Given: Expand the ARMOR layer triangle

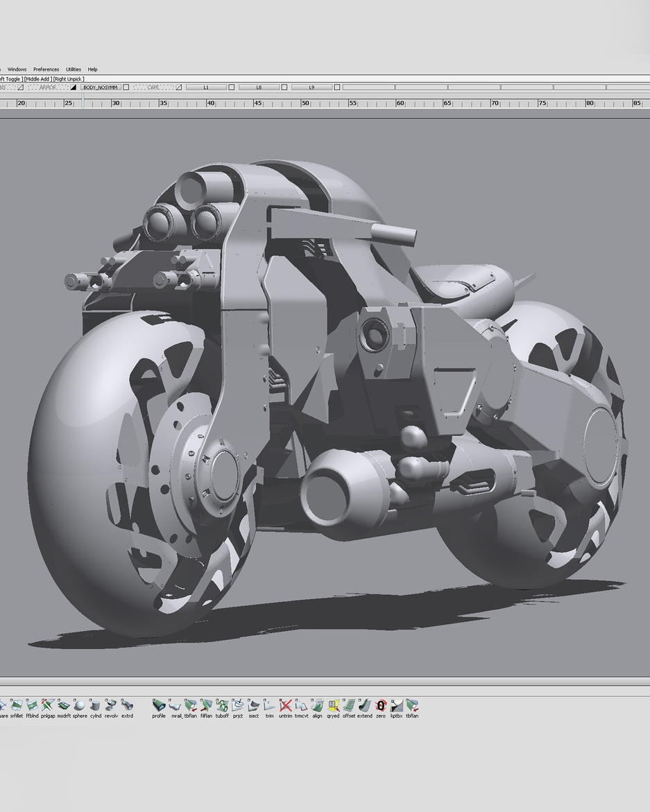Looking at the screenshot, I should tap(73, 87).
